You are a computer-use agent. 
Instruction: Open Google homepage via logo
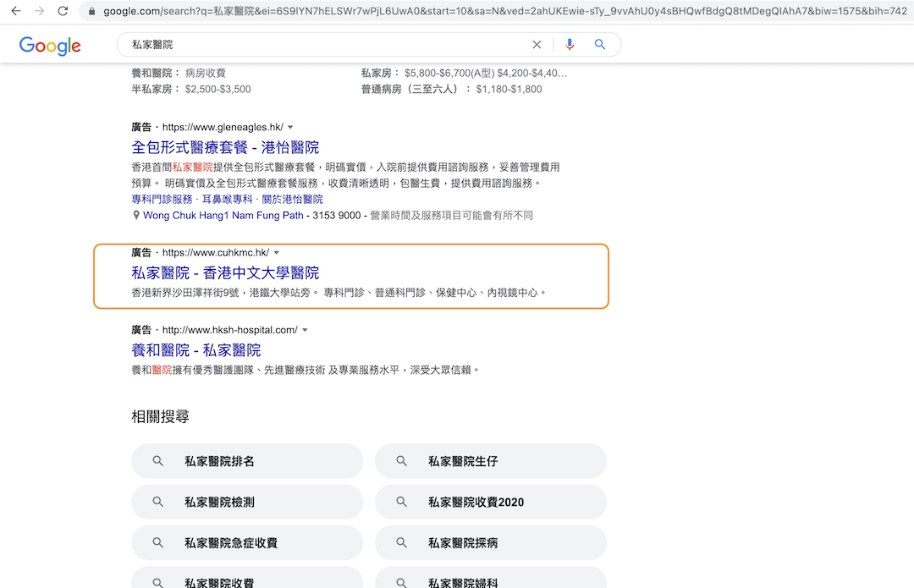pos(50,46)
